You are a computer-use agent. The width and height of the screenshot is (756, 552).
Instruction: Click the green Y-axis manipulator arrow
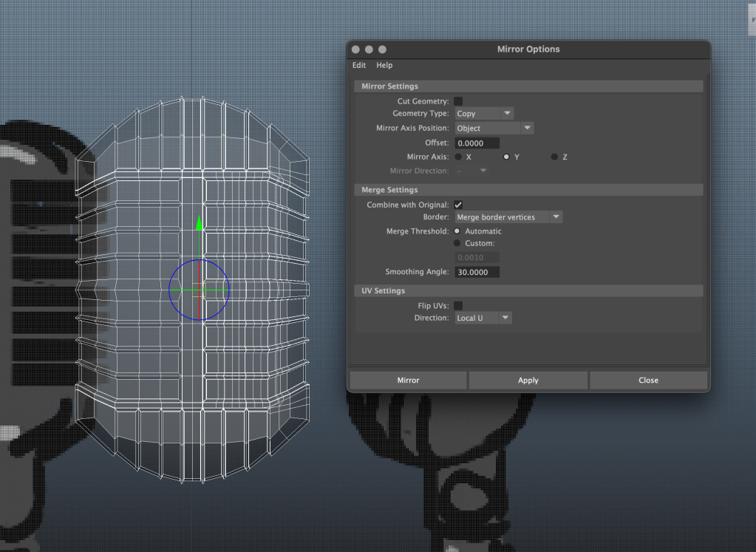pos(199,223)
